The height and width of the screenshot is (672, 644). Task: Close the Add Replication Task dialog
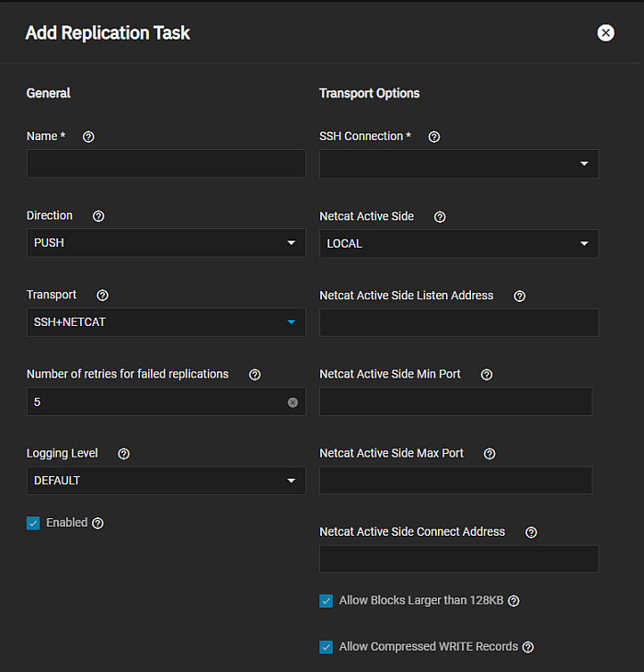tap(605, 33)
